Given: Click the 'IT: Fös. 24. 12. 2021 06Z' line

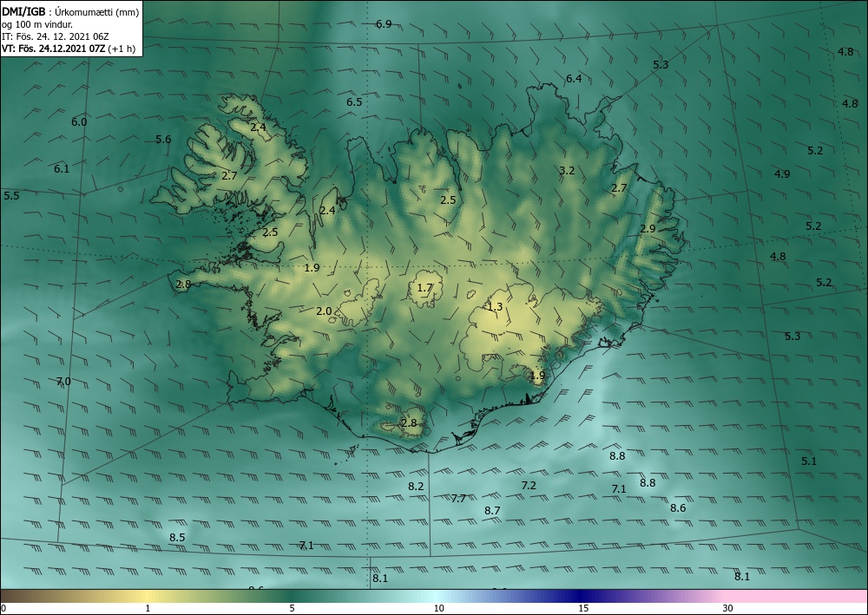Looking at the screenshot, I should (x=56, y=36).
